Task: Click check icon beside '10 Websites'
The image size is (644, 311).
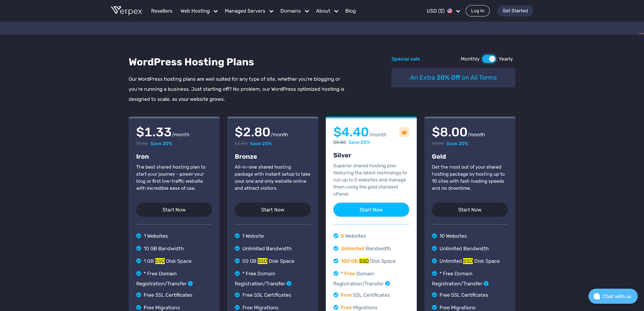Action: (434, 236)
